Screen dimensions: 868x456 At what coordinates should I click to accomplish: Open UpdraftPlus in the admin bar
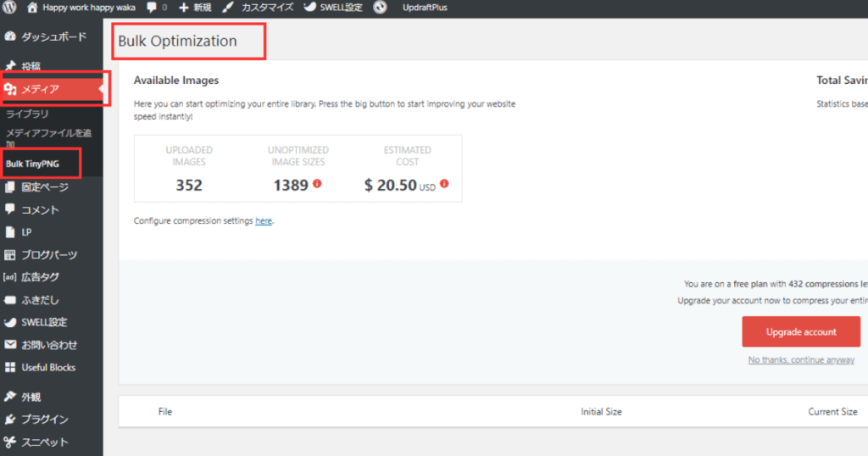click(x=425, y=8)
